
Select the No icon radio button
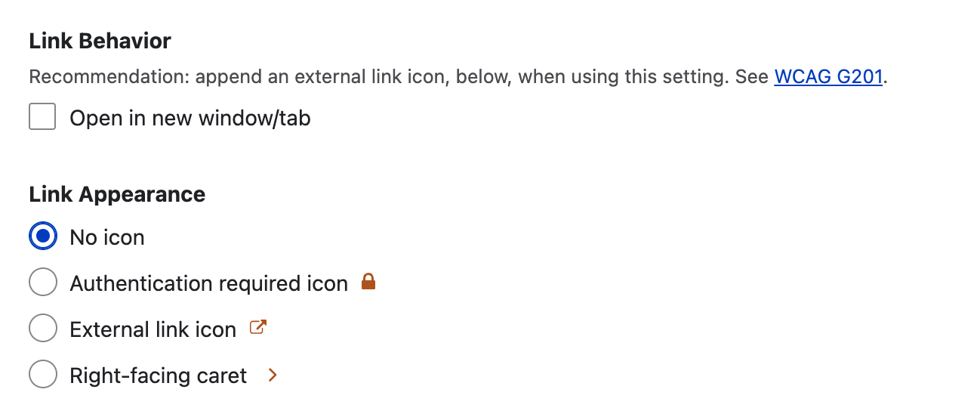tap(43, 236)
